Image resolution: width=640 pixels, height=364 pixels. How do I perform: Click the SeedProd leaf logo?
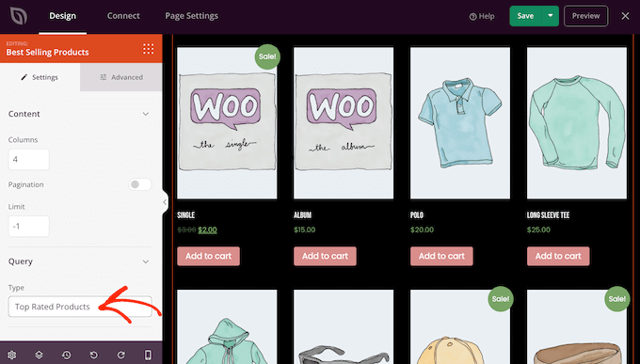19,16
